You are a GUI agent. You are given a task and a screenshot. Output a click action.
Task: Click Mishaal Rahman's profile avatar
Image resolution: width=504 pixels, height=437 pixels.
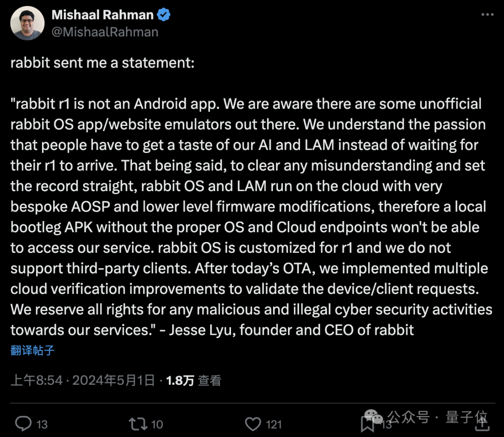[27, 23]
